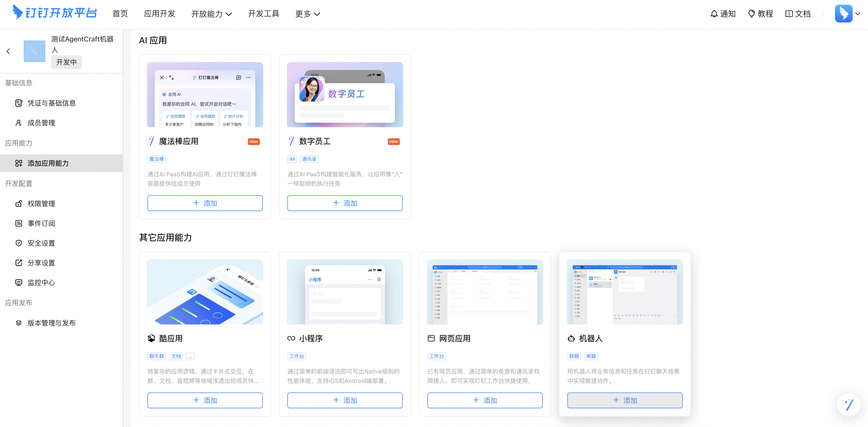
Task: Click the 监控中心 monitor icon
Action: 19,283
